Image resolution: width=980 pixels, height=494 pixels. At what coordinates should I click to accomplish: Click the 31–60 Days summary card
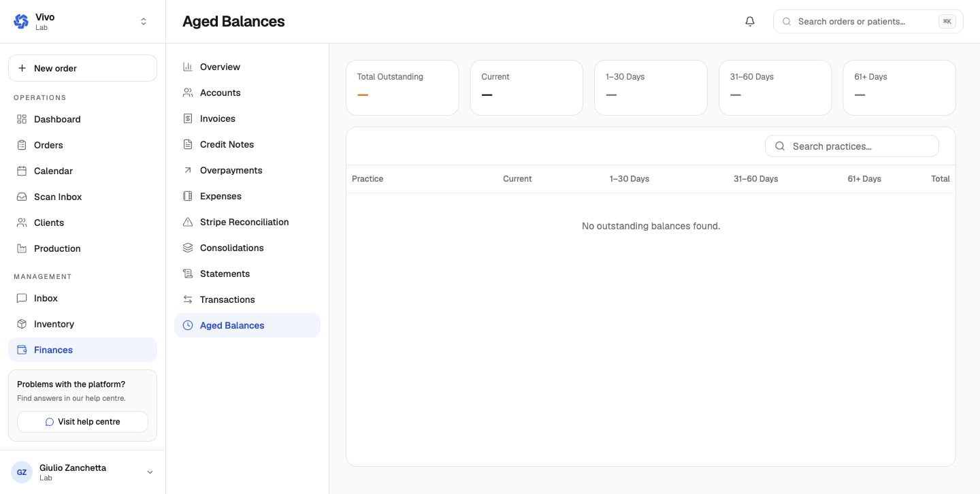point(775,88)
